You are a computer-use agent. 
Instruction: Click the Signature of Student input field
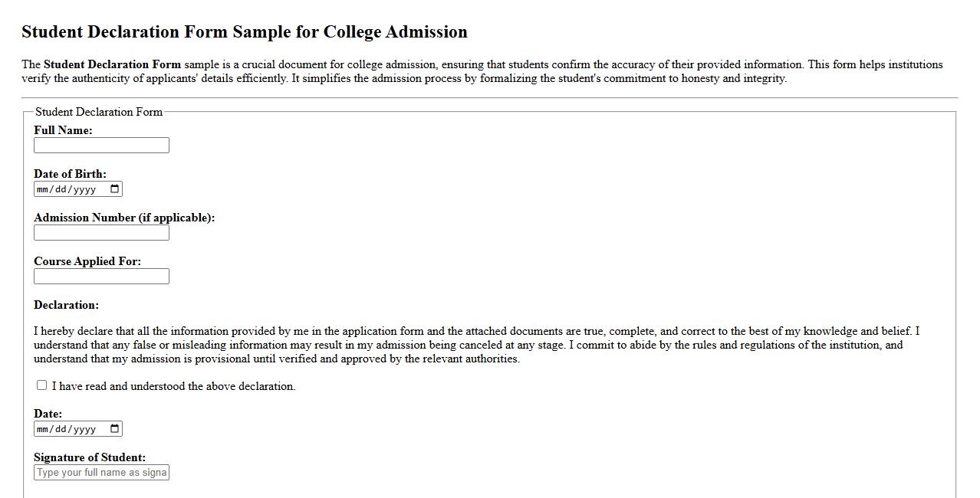[101, 472]
